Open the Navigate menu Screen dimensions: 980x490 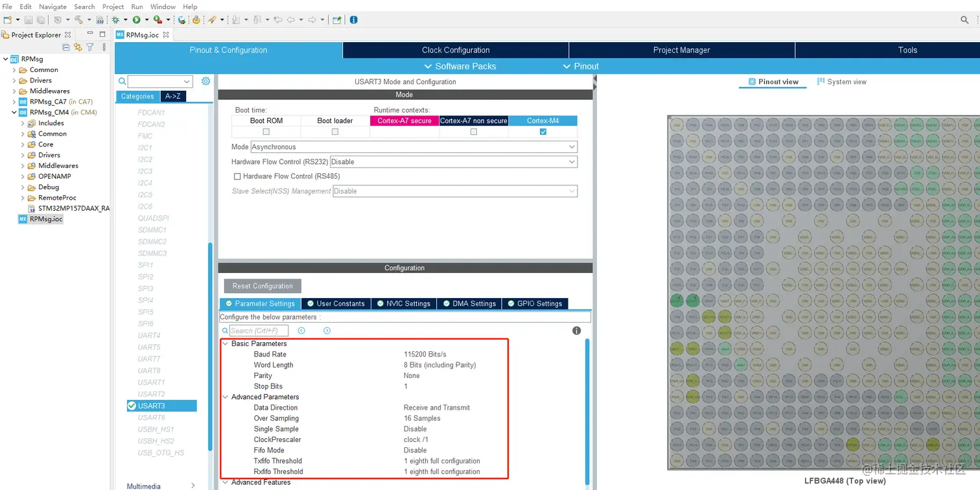pos(52,6)
